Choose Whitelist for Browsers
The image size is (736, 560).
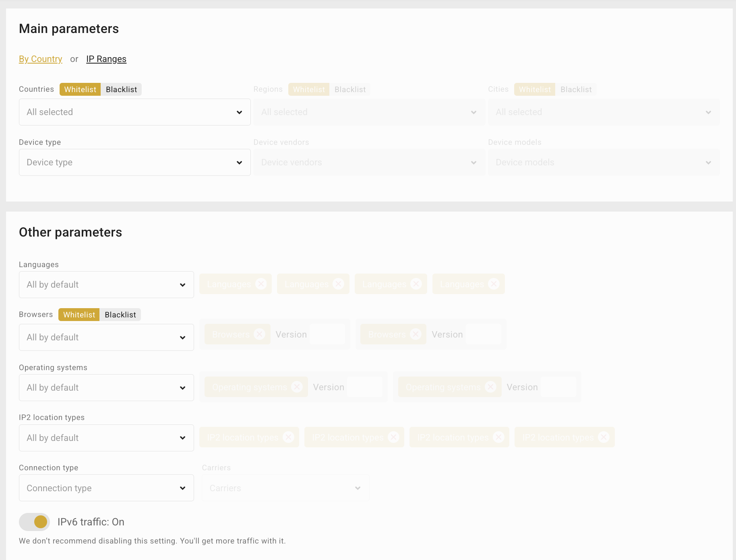point(79,315)
